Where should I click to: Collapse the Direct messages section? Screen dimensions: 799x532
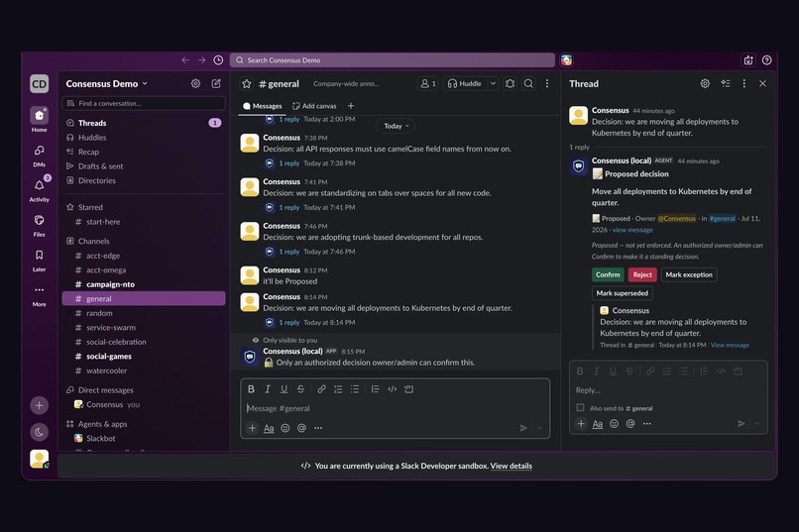106,390
